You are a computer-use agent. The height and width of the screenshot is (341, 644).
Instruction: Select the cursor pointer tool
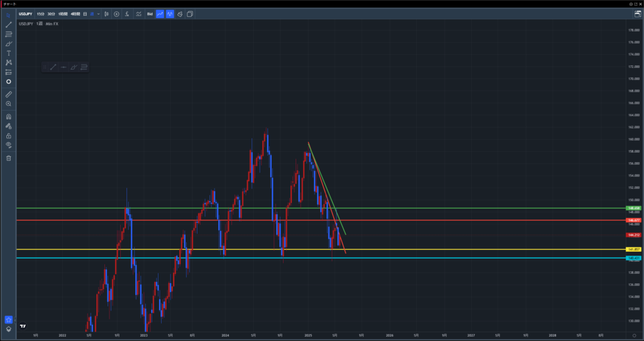(8, 15)
